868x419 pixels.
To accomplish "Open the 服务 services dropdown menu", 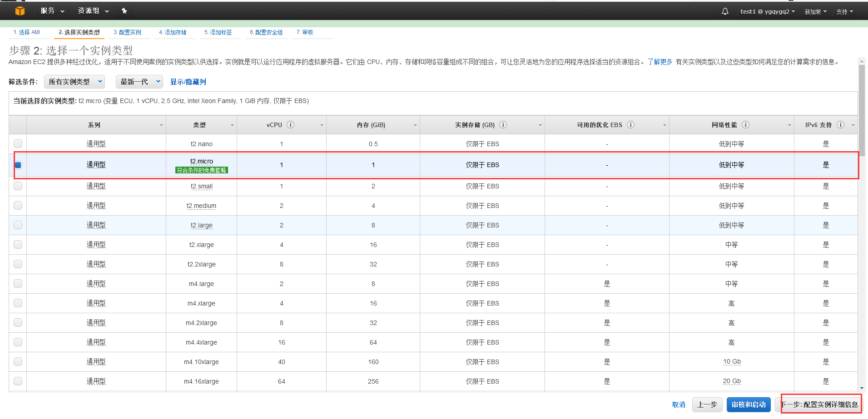I will tap(52, 11).
